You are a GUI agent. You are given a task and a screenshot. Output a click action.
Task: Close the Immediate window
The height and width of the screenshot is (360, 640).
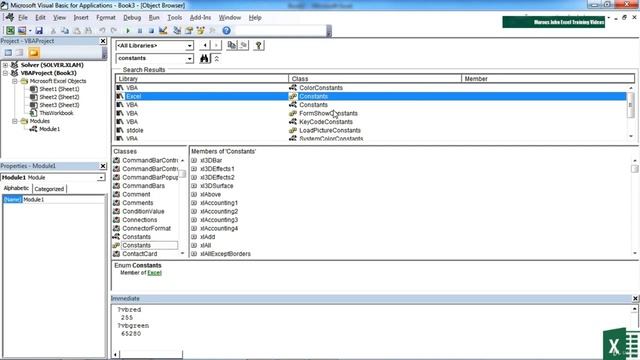635,299
